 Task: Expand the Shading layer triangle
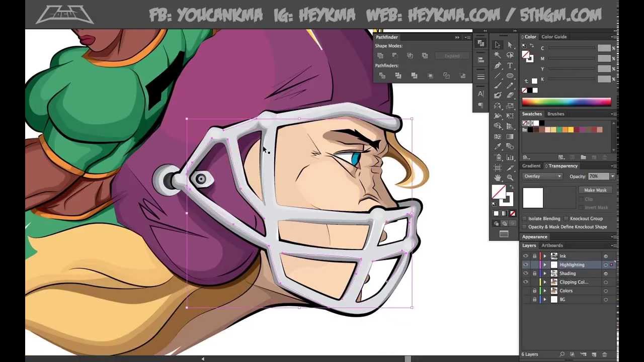544,274
